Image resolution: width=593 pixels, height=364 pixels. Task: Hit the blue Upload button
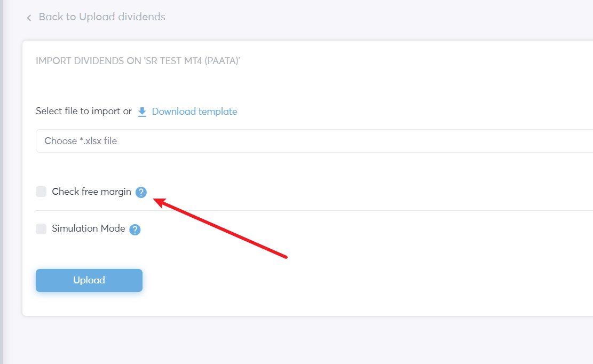click(89, 280)
